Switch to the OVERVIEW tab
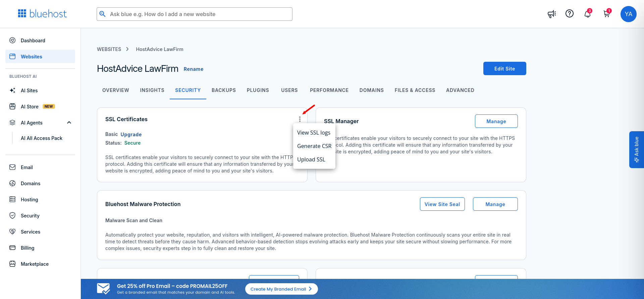The height and width of the screenshot is (299, 644). click(x=116, y=90)
